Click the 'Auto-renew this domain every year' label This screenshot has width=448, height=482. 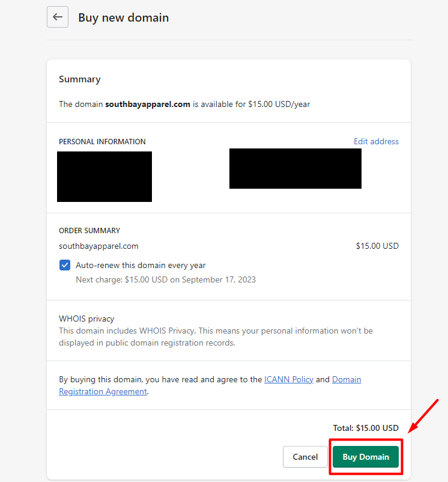pyautogui.click(x=141, y=265)
